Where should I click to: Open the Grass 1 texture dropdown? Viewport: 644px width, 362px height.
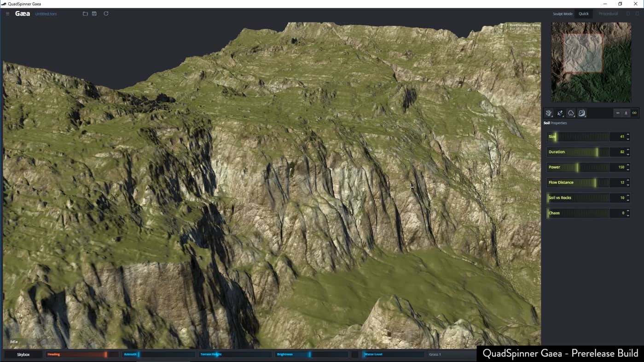(x=451, y=355)
